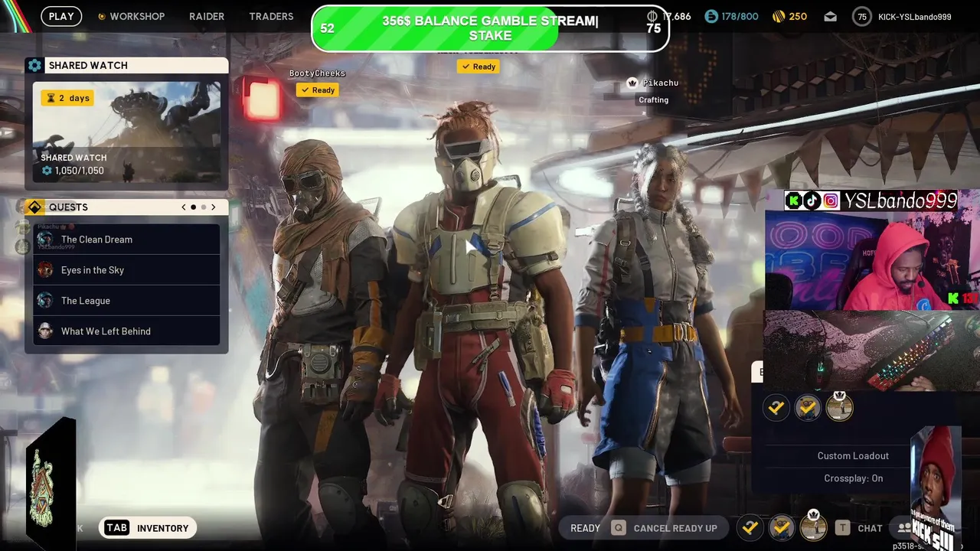Open the mail envelope icon
This screenshot has width=980, height=551.
(830, 16)
